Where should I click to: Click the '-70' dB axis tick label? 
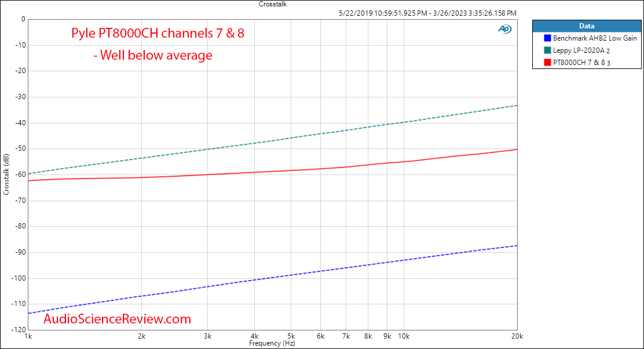[20, 201]
